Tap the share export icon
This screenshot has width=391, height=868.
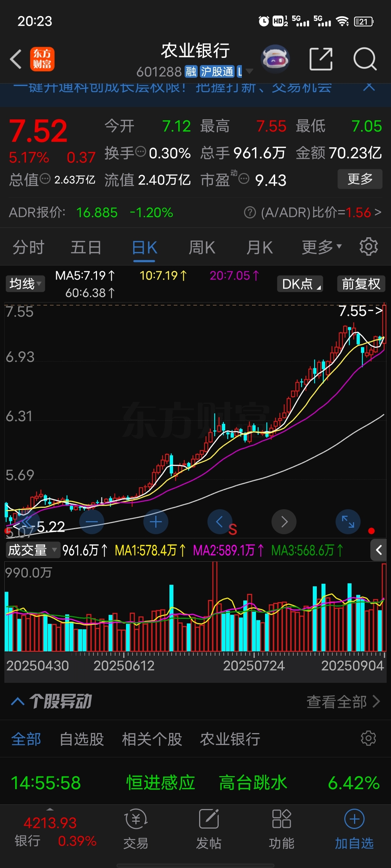point(321,59)
